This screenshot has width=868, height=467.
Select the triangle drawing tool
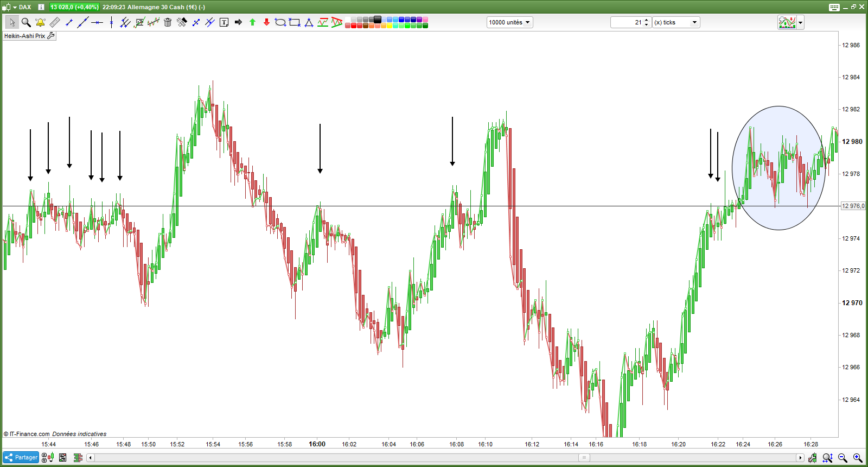(x=309, y=22)
